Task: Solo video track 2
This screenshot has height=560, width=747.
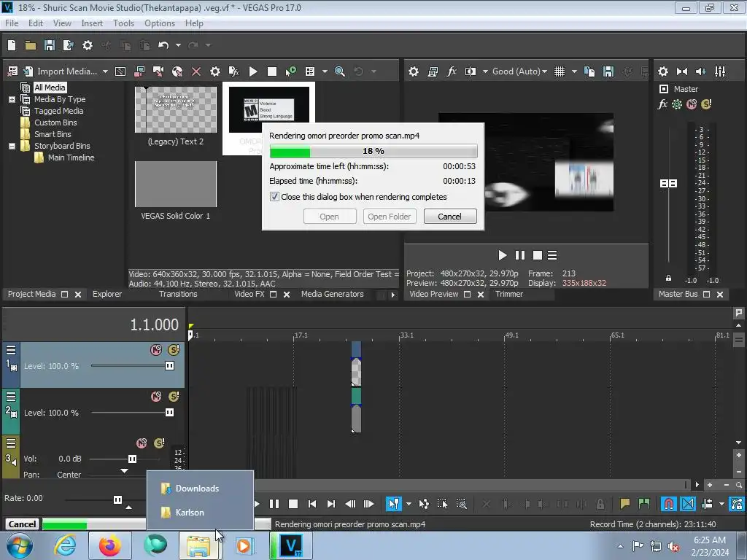Action: 174,397
